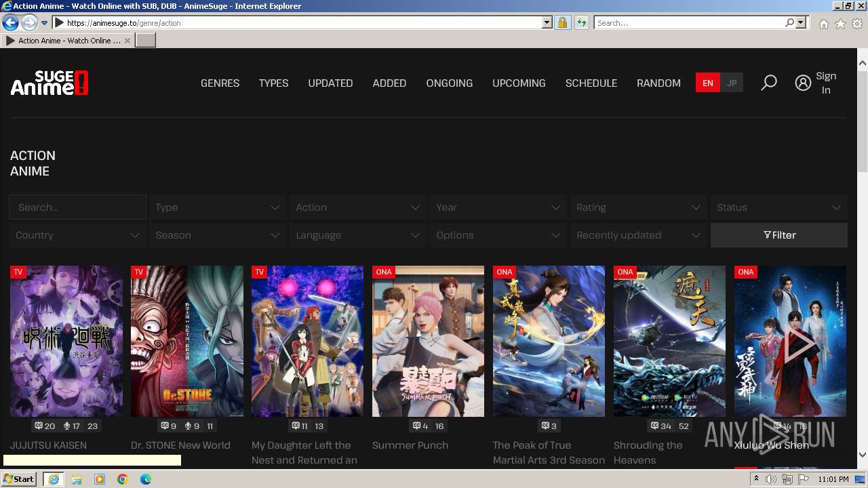Expand the Rating filter dropdown
868x488 pixels.
638,207
